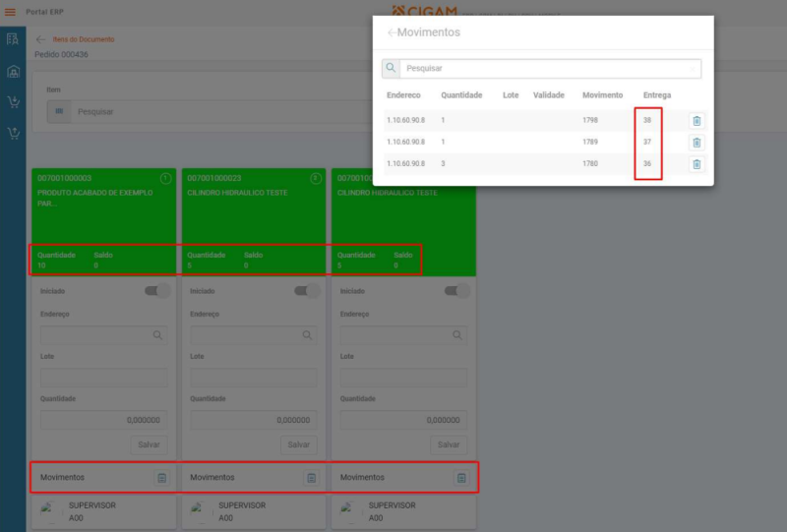
Task: Select the movement number 1798 cell
Action: pyautogui.click(x=590, y=120)
